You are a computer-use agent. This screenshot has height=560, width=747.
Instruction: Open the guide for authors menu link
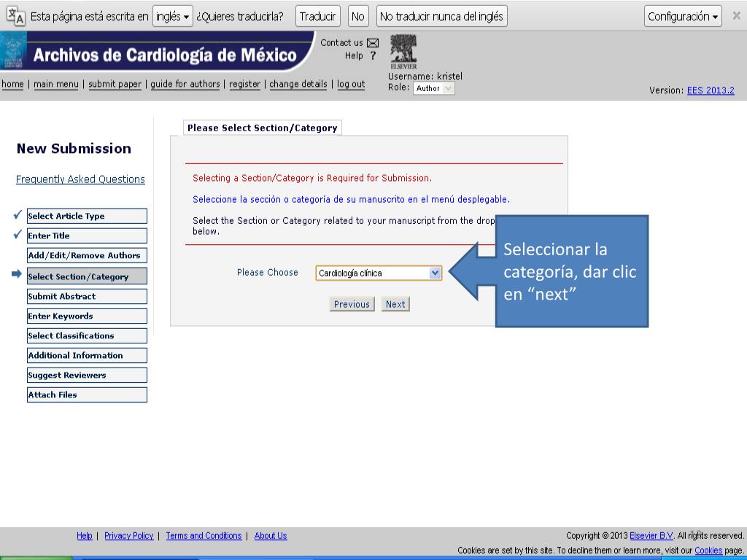pos(185,84)
